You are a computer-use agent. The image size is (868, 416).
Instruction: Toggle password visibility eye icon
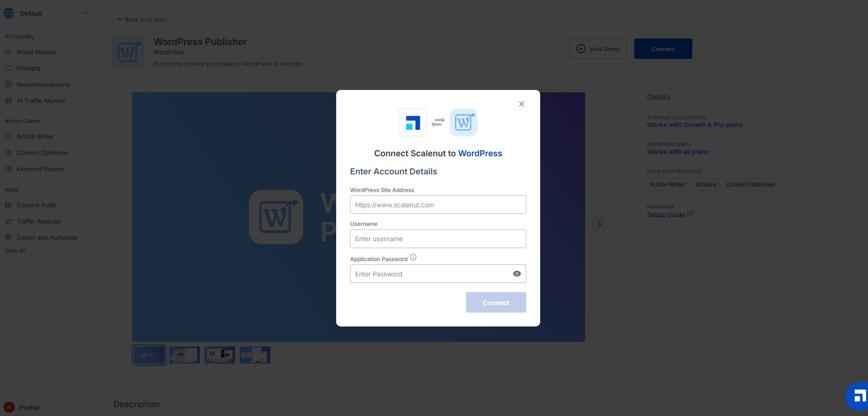(x=517, y=274)
